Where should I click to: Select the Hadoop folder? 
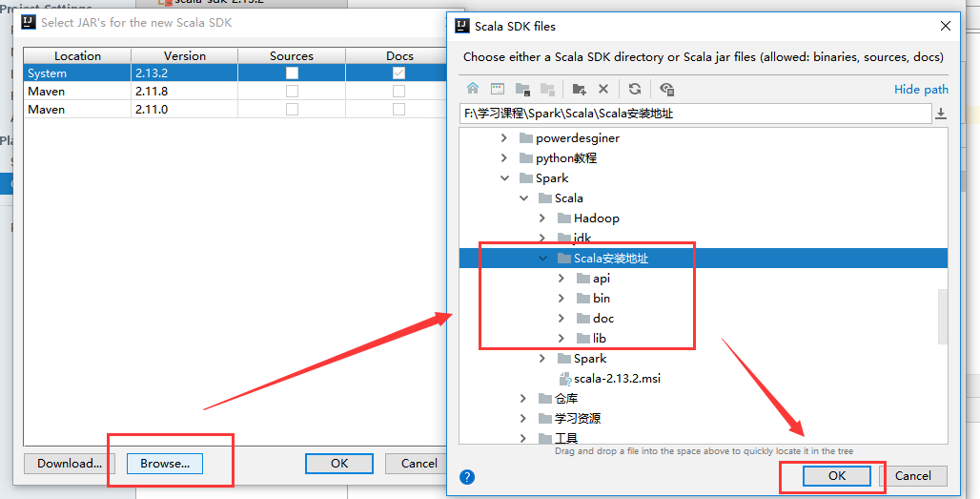[x=596, y=218]
